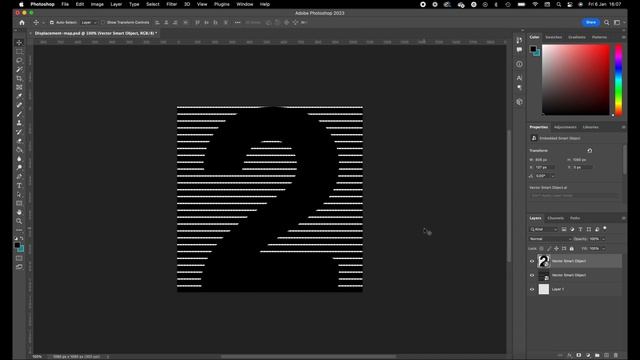This screenshot has width=640, height=360.
Task: Select the Rectangle shape tool
Action: point(19,203)
